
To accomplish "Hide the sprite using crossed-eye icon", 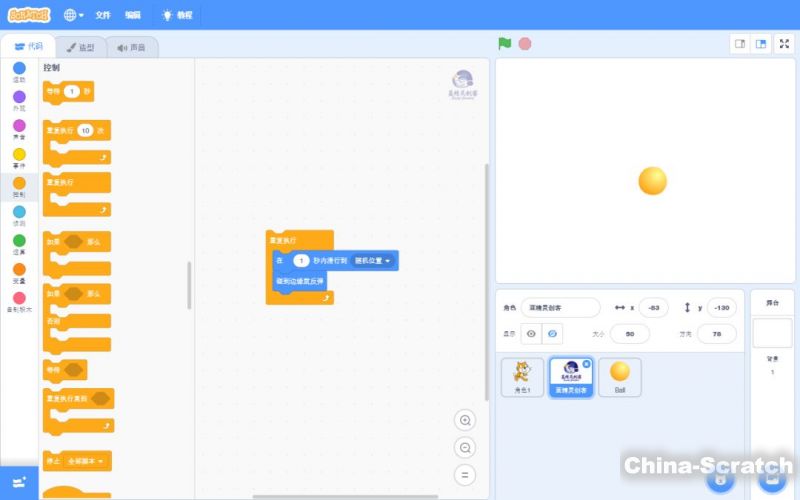I will (552, 334).
